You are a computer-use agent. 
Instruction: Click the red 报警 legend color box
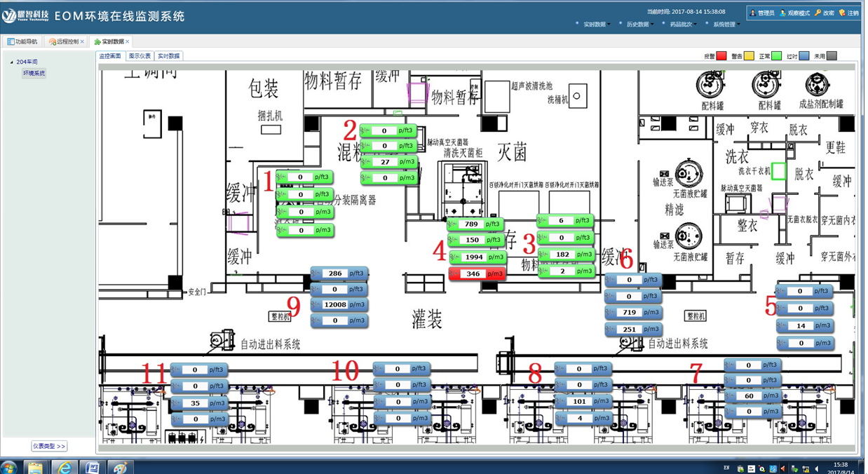coord(721,56)
